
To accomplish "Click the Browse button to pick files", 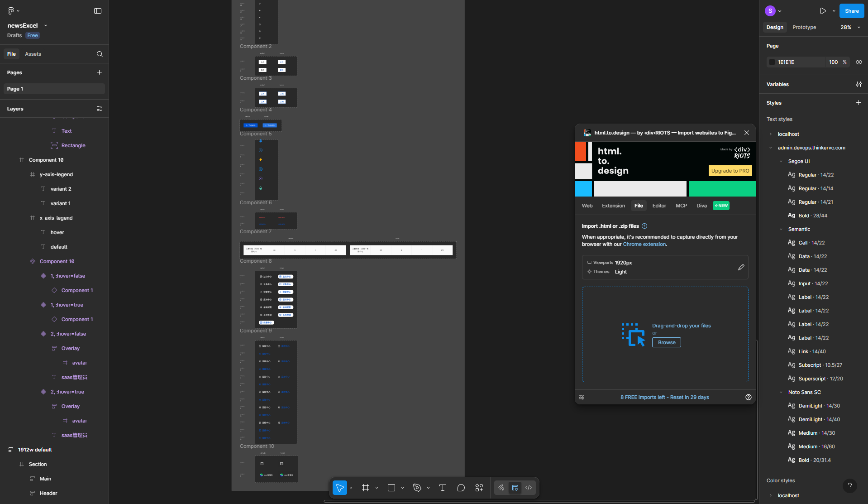I will point(666,342).
